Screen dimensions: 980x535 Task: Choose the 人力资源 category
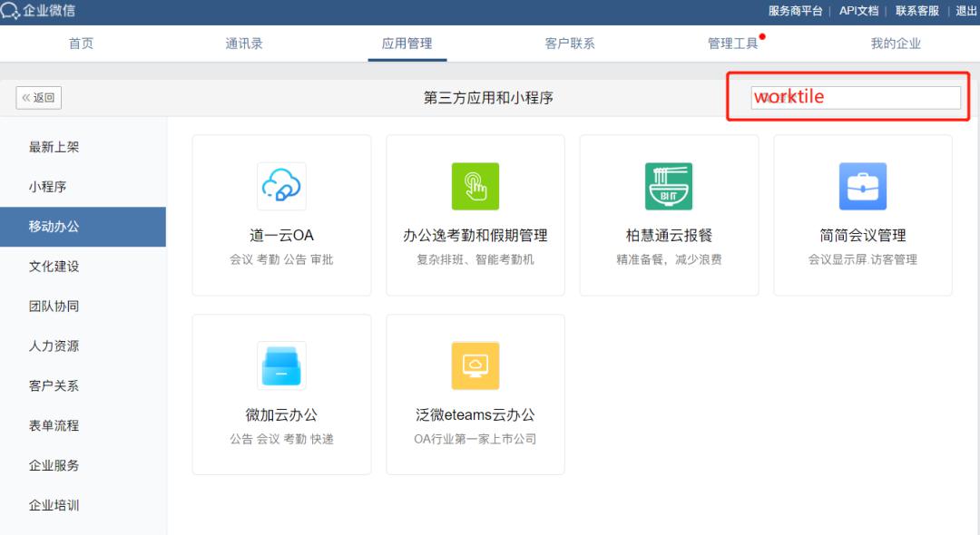click(x=54, y=345)
